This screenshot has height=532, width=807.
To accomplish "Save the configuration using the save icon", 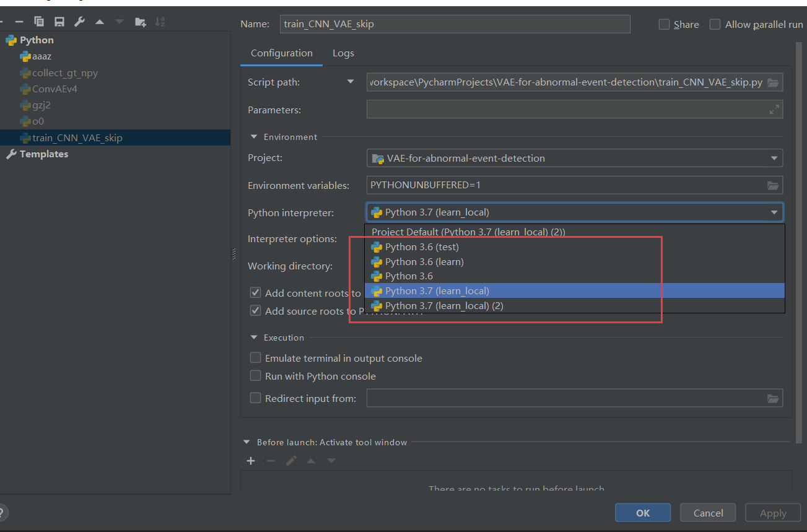I will [59, 20].
